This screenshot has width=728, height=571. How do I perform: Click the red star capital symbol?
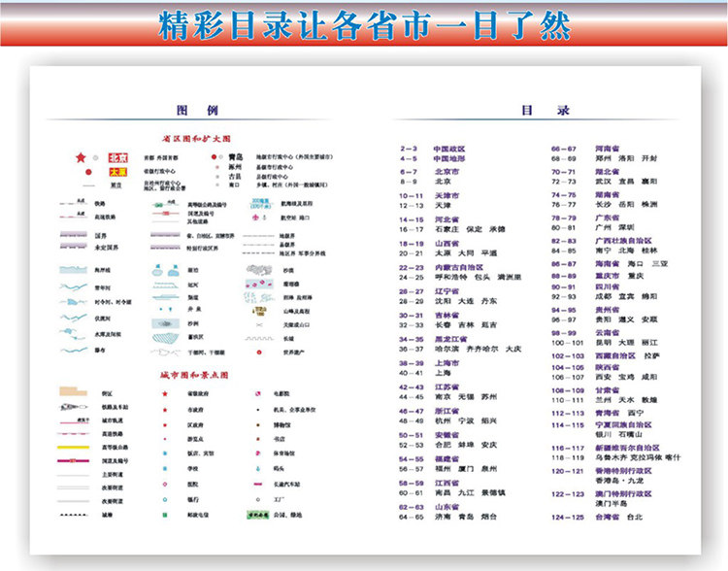point(81,157)
